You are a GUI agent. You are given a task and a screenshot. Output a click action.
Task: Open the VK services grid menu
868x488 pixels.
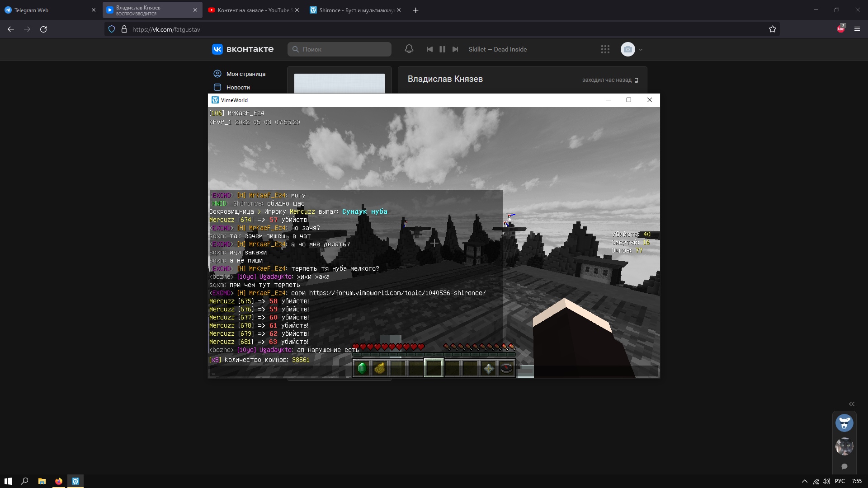(605, 49)
